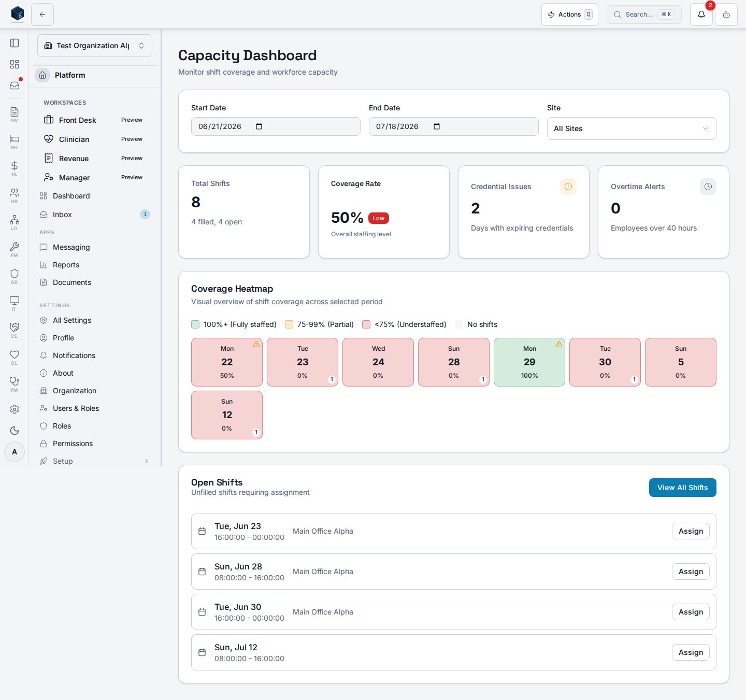Screen dimensions: 746x700
Task: Select heatmap cell Wed 24
Action: (x=378, y=362)
